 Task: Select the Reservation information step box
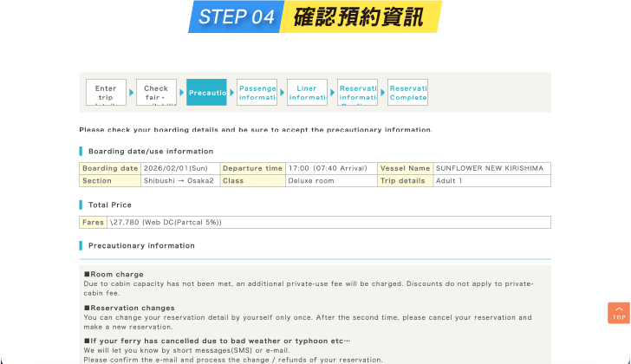click(357, 93)
